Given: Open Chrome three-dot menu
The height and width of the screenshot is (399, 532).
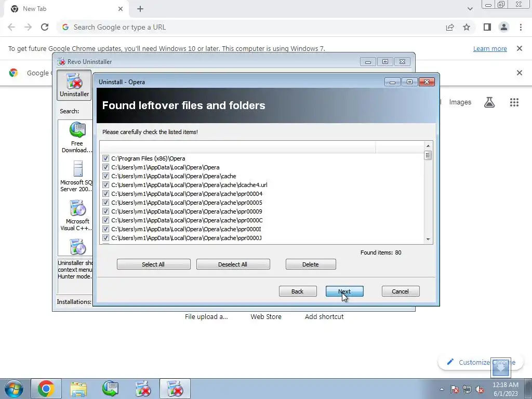Looking at the screenshot, I should point(521,27).
